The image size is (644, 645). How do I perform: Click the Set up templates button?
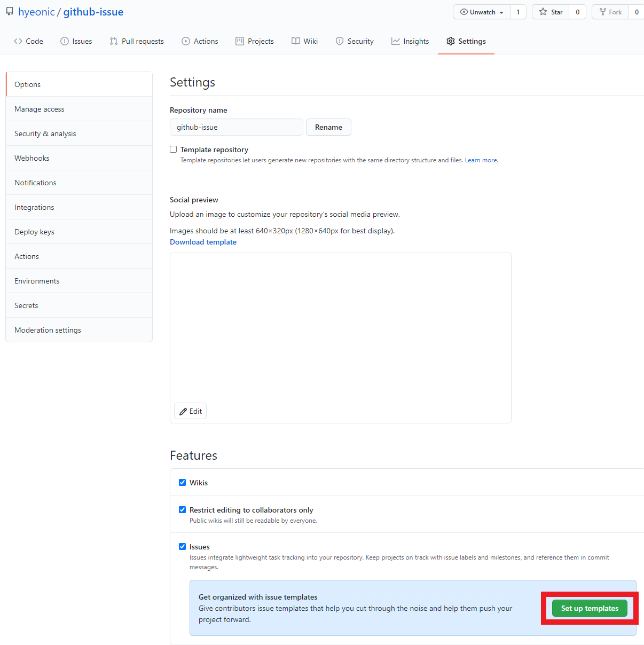tap(590, 608)
